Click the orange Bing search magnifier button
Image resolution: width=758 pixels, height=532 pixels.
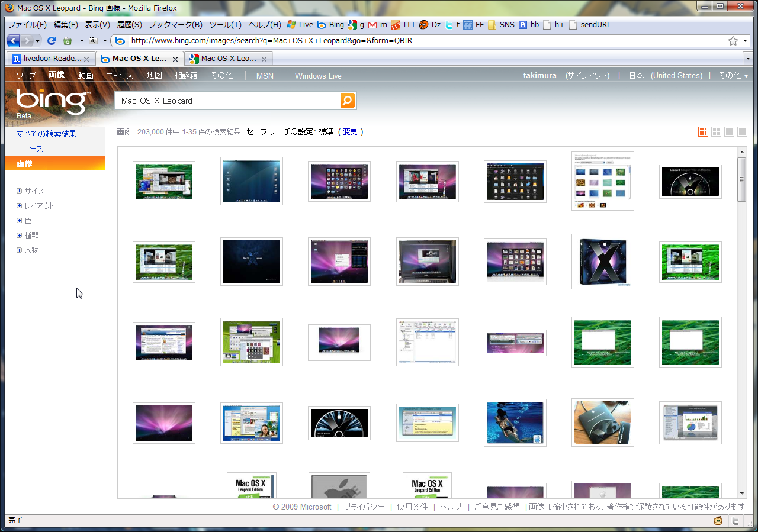348,101
